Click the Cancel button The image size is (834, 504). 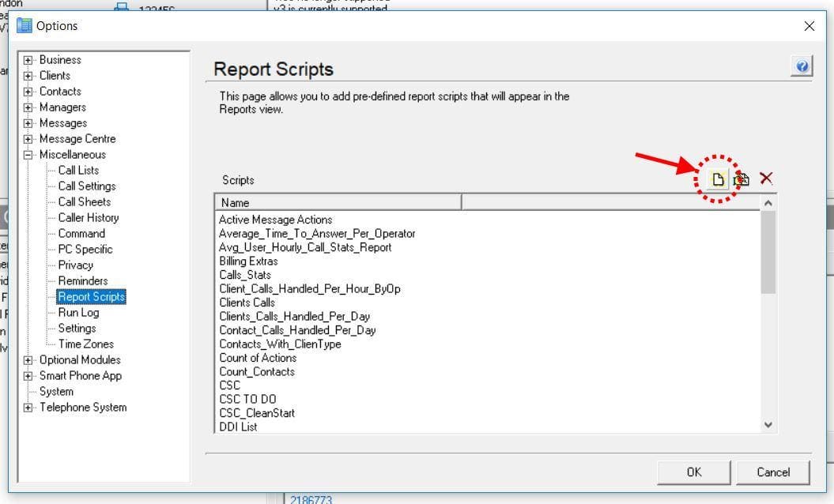[773, 472]
